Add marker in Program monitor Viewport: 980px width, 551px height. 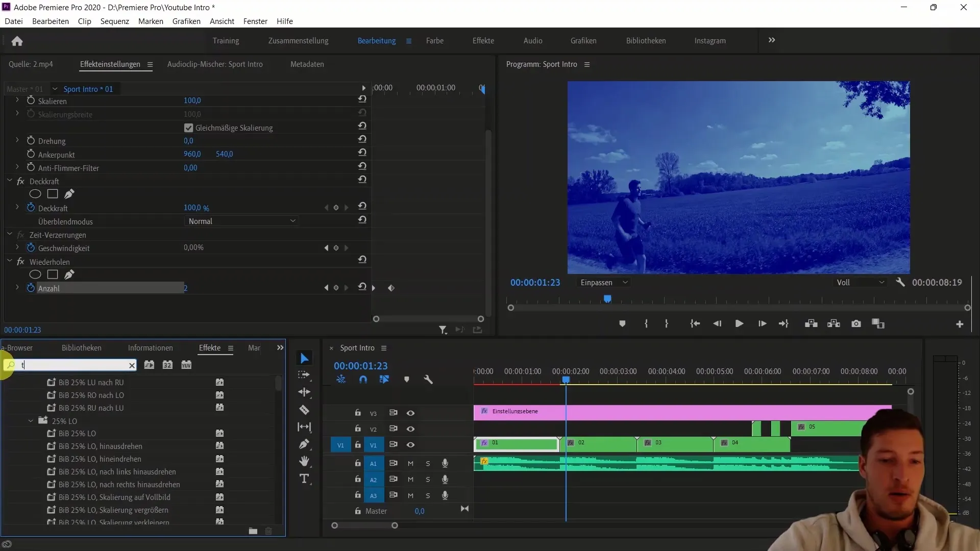point(622,323)
